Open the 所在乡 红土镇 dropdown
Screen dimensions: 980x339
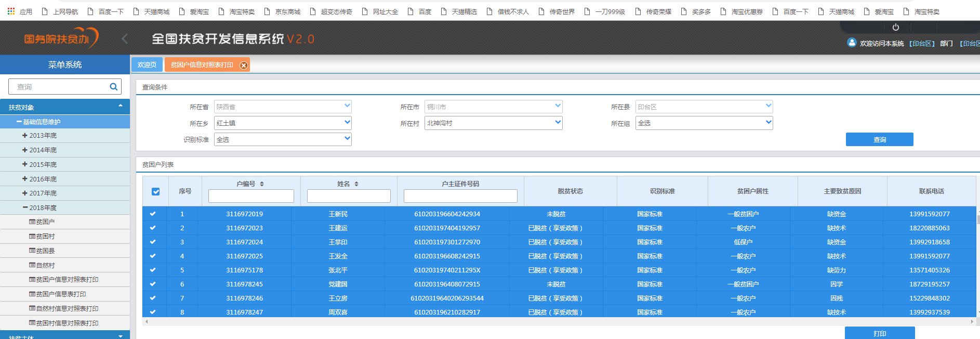click(x=283, y=123)
